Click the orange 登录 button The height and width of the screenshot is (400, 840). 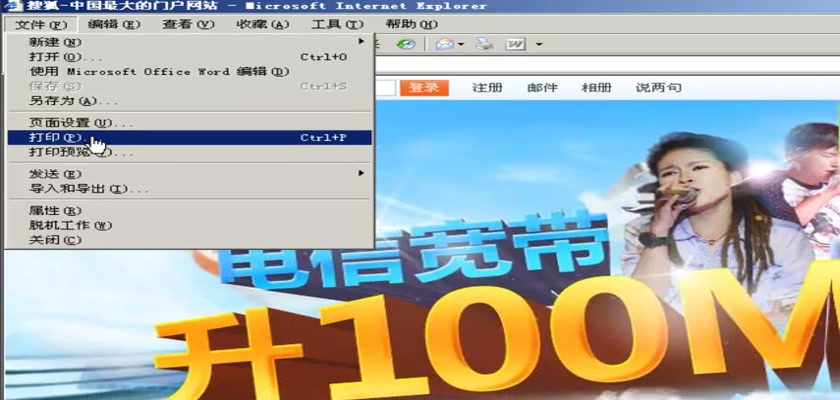click(424, 88)
